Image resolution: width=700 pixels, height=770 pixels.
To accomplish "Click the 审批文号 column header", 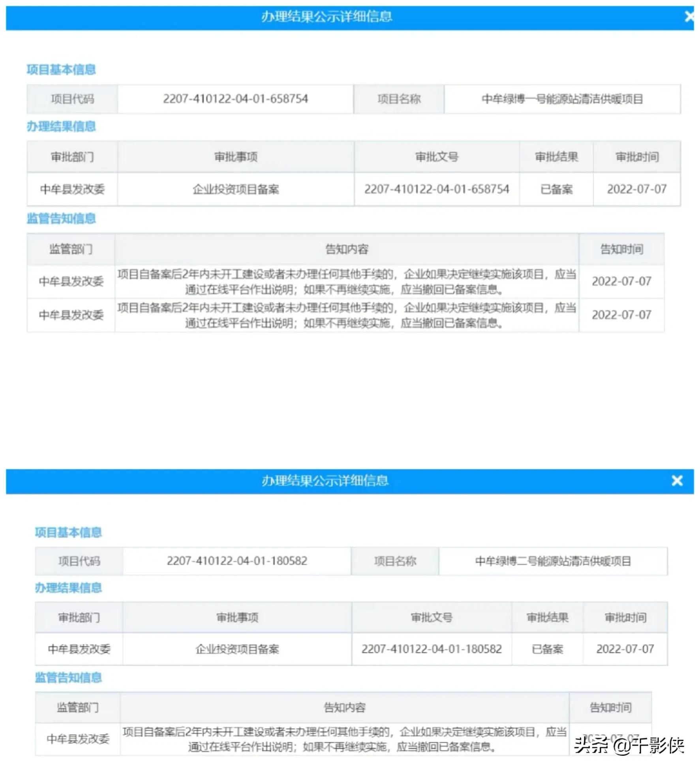I will [x=437, y=157].
